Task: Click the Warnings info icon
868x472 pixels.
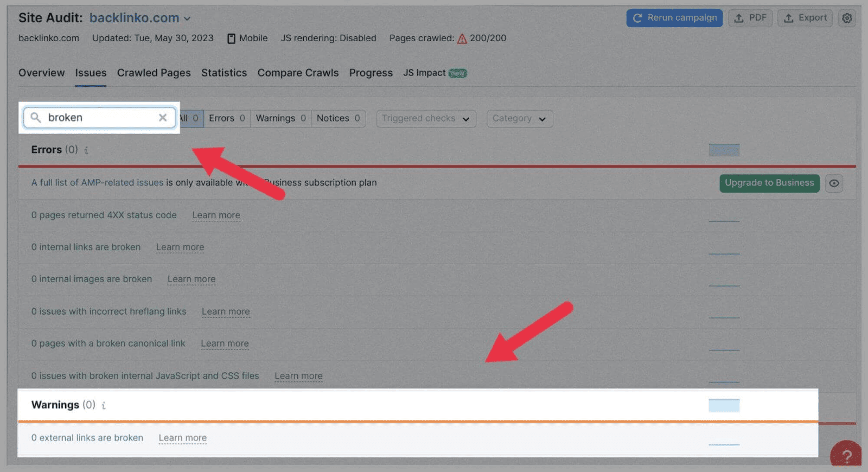Action: click(104, 405)
